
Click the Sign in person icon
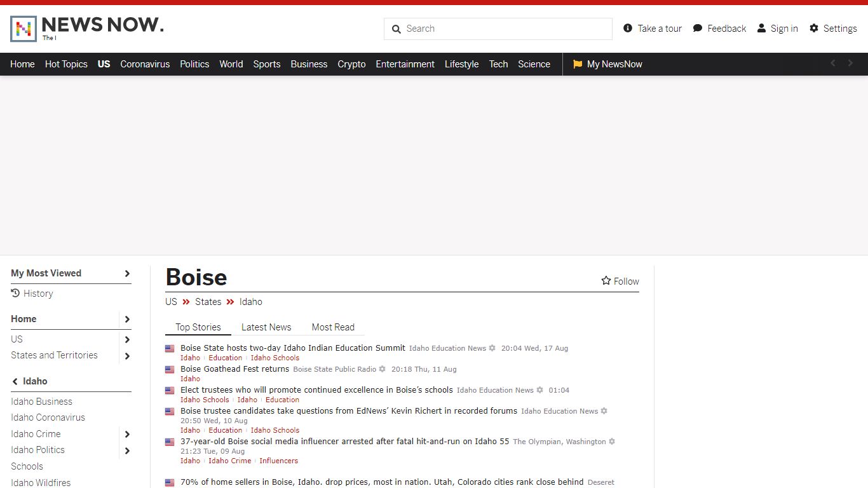(x=761, y=28)
